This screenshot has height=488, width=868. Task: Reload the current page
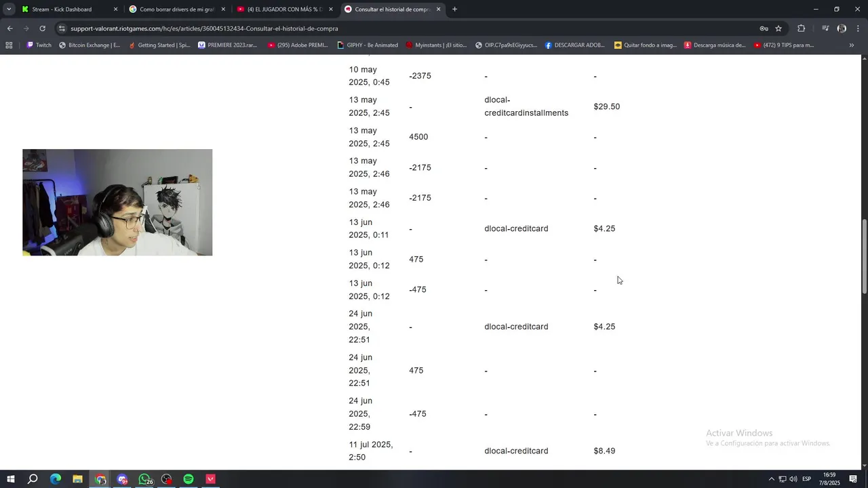42,28
